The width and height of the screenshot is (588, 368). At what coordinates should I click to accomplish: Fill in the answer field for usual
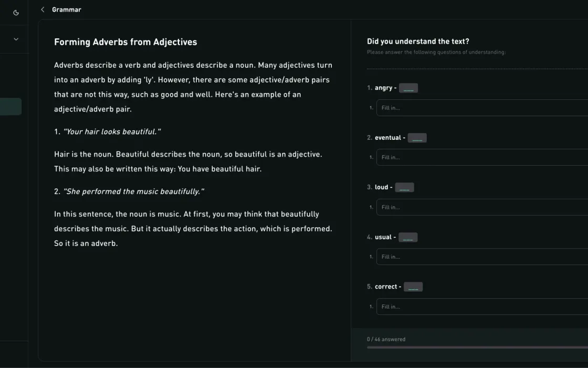[x=482, y=257]
